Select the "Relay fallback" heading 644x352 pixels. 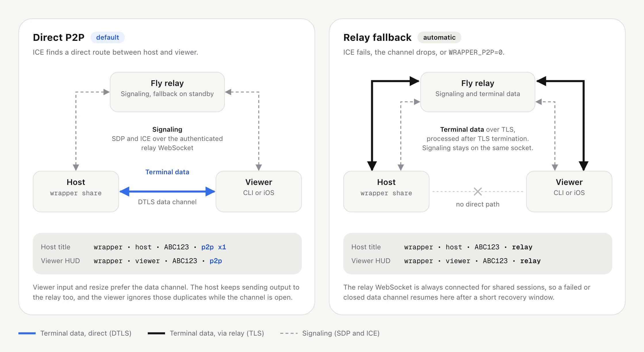pos(377,37)
